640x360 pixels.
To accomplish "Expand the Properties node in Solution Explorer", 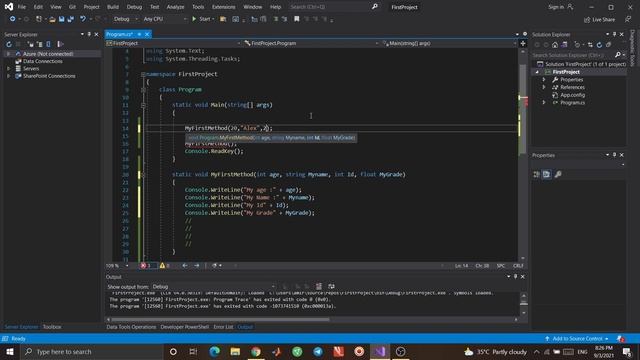I will [x=544, y=80].
